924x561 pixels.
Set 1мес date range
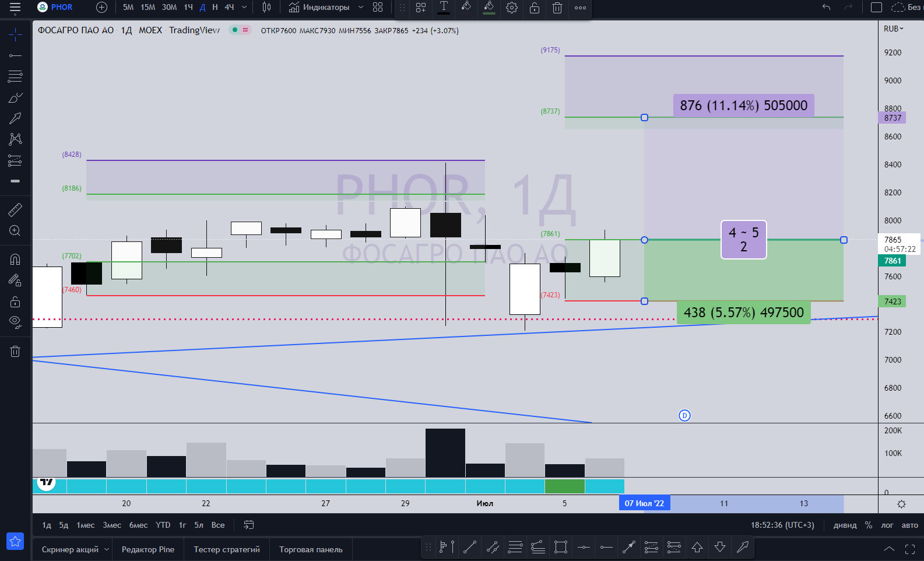[x=86, y=525]
